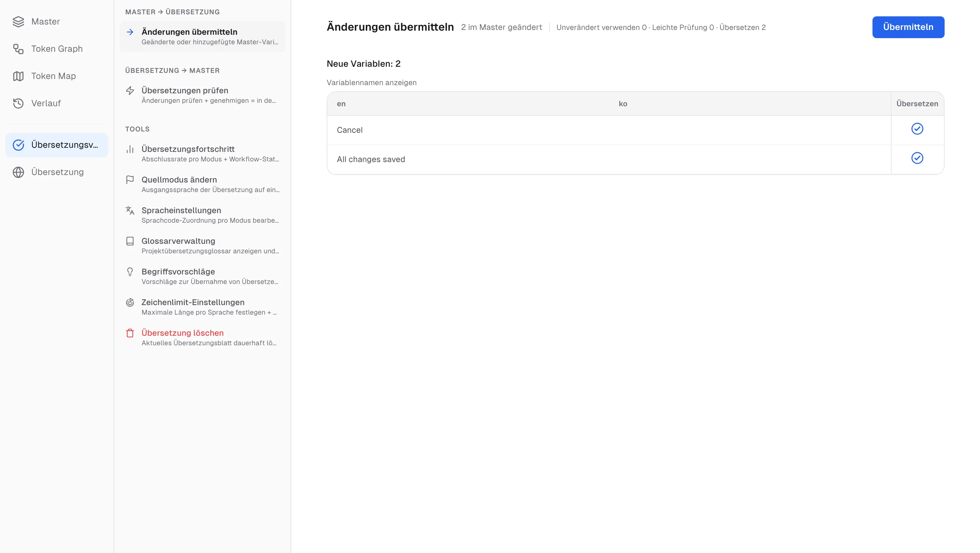Click the Token Graph icon
The width and height of the screenshot is (980, 553).
[18, 49]
